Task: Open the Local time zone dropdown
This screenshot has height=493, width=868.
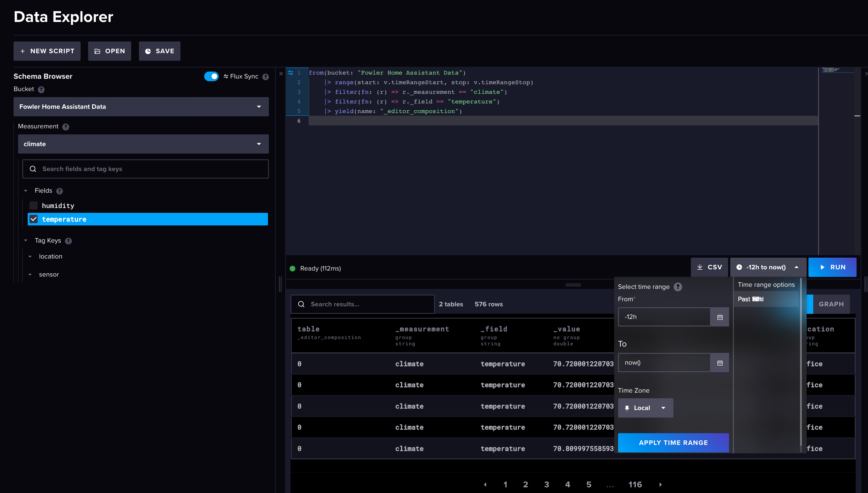Action: tap(645, 408)
